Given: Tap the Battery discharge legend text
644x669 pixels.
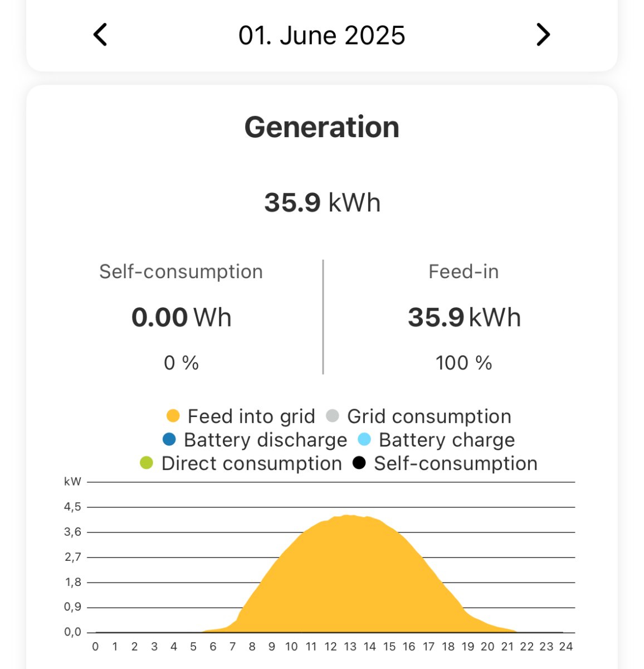Looking at the screenshot, I should (265, 440).
